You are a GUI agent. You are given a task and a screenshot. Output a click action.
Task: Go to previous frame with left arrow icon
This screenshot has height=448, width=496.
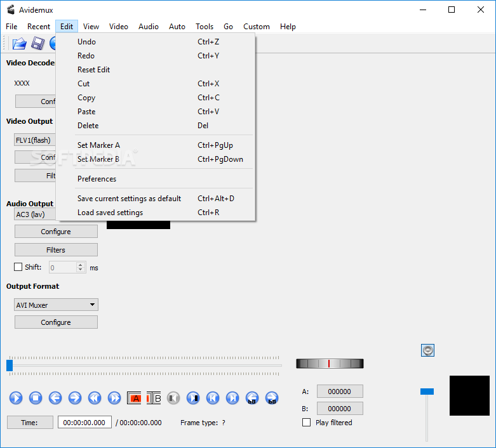point(55,398)
